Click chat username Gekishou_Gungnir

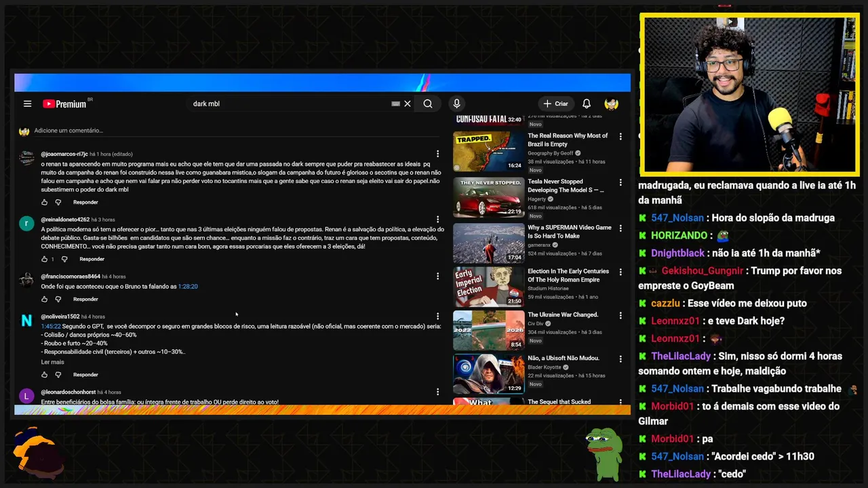tap(702, 270)
